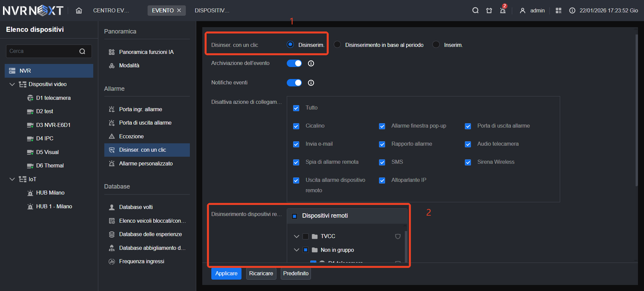Click the search icon in Cerca field

click(x=82, y=51)
